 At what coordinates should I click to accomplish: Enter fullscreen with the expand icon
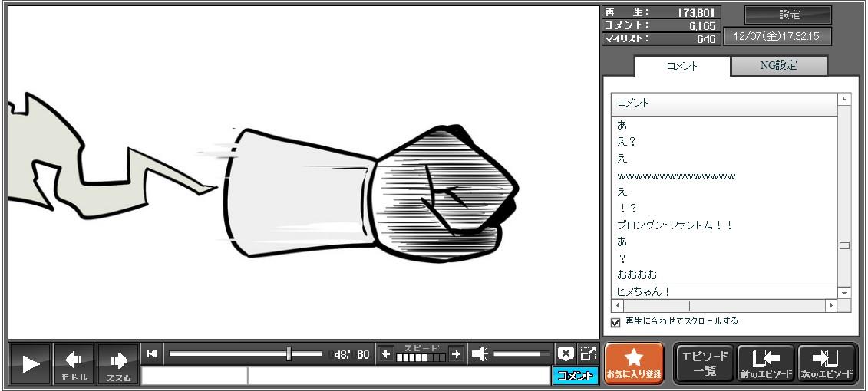coord(588,353)
